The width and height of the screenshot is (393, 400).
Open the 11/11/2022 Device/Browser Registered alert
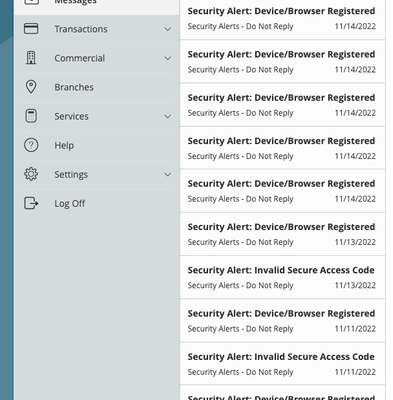click(282, 321)
